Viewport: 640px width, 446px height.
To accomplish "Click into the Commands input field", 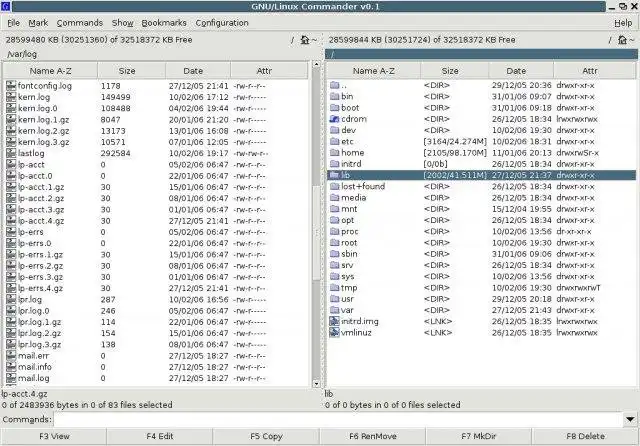I will click(x=338, y=419).
